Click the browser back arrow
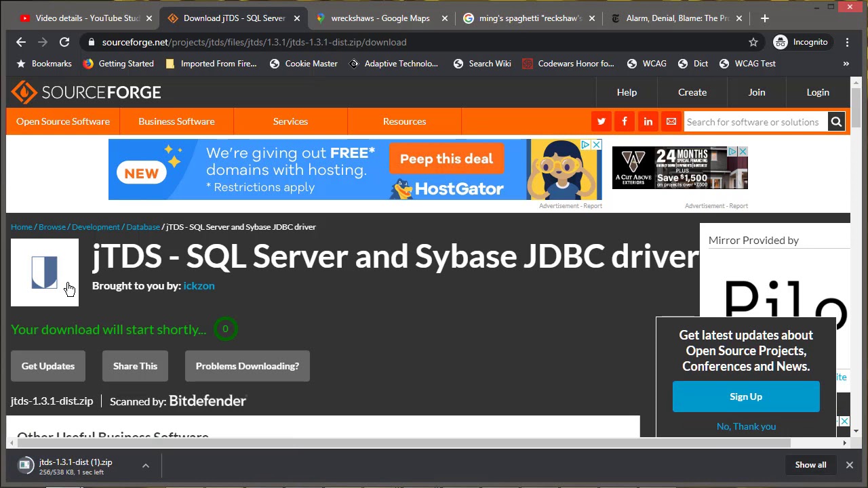 [x=21, y=42]
